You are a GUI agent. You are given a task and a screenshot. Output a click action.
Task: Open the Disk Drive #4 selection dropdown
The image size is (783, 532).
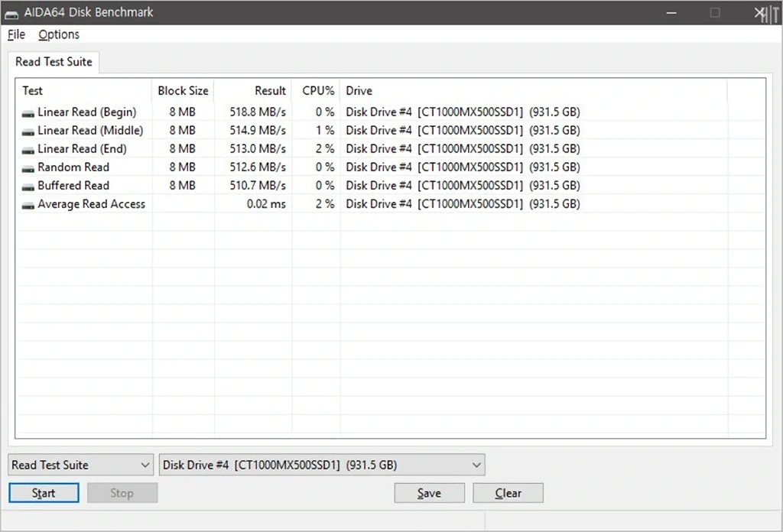[x=322, y=465]
